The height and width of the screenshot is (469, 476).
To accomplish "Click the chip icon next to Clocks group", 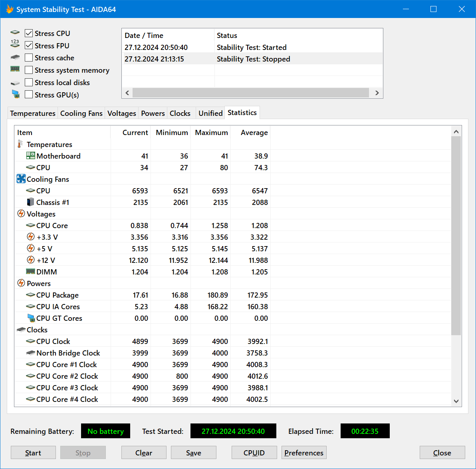I will pos(21,329).
